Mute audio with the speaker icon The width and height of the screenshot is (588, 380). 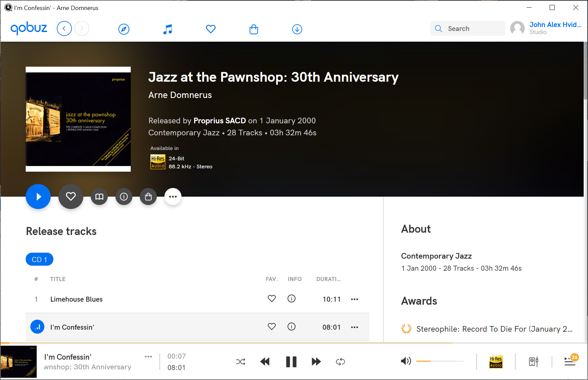coord(406,361)
